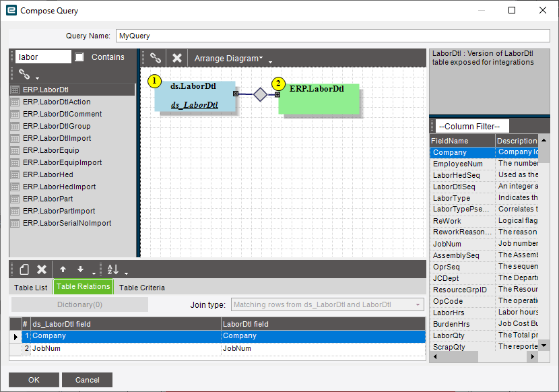Click the labor table search box
Screen dimensions: 559x392
43,57
